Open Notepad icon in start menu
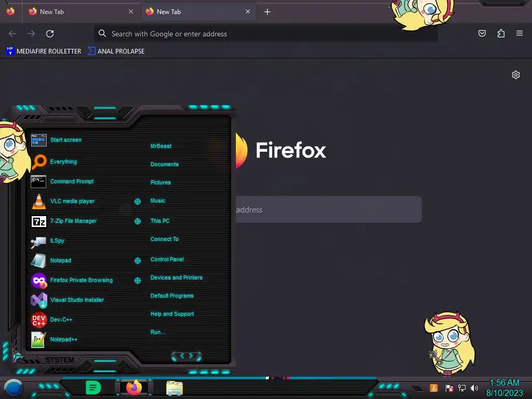 [38, 261]
